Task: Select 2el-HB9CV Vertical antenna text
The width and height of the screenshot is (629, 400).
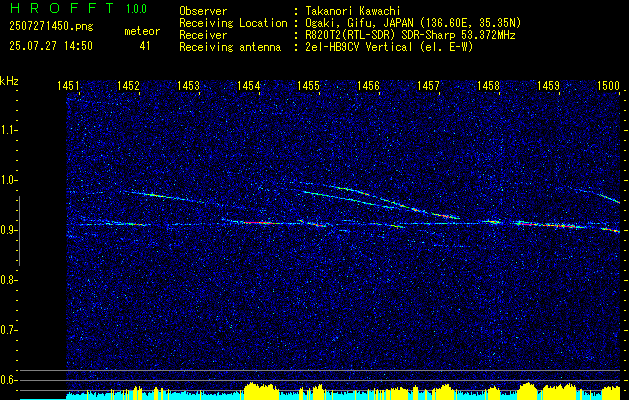Action: tap(390, 47)
